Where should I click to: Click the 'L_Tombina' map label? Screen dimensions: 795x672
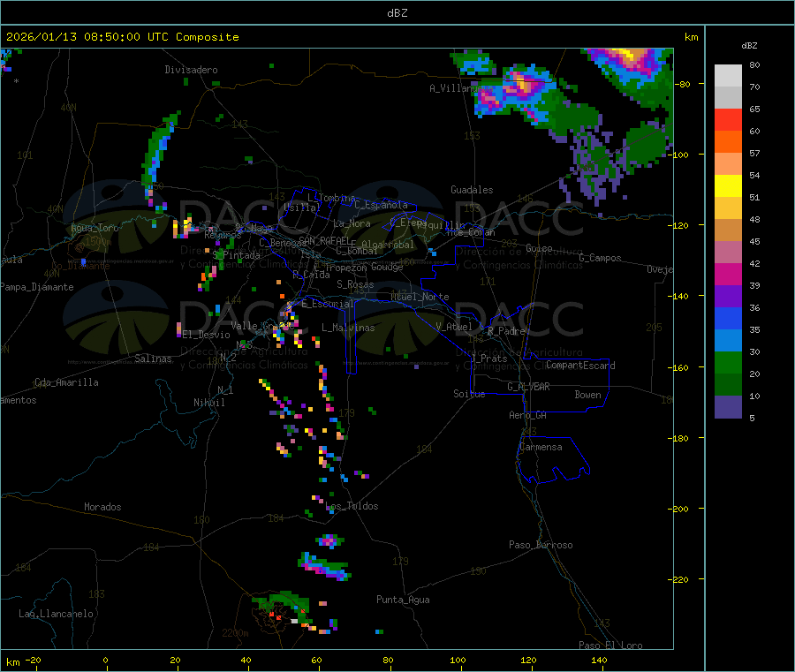[x=331, y=198]
